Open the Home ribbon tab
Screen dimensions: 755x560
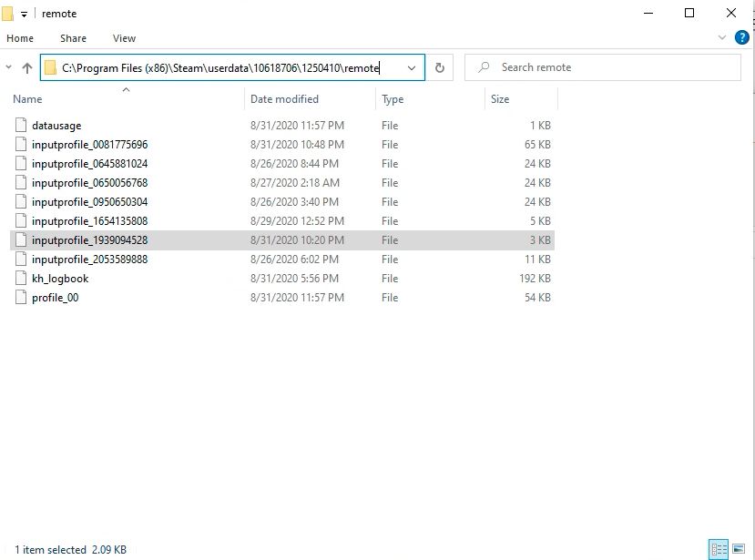pyautogui.click(x=20, y=38)
